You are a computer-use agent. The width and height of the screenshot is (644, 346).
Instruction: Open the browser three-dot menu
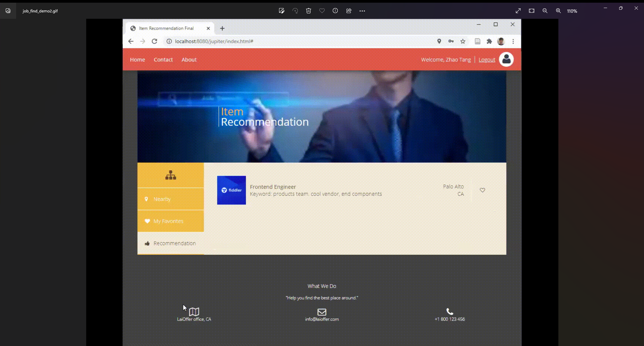pyautogui.click(x=513, y=41)
